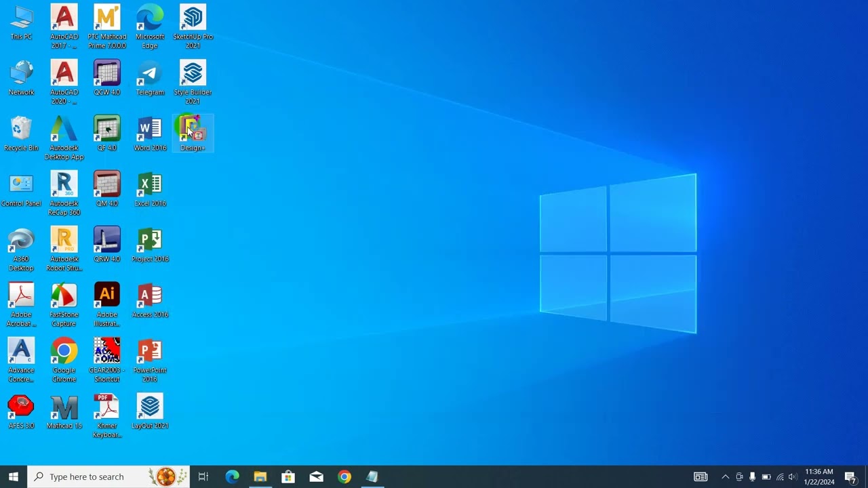
Task: Open the last pinned taskbar app
Action: tap(372, 477)
